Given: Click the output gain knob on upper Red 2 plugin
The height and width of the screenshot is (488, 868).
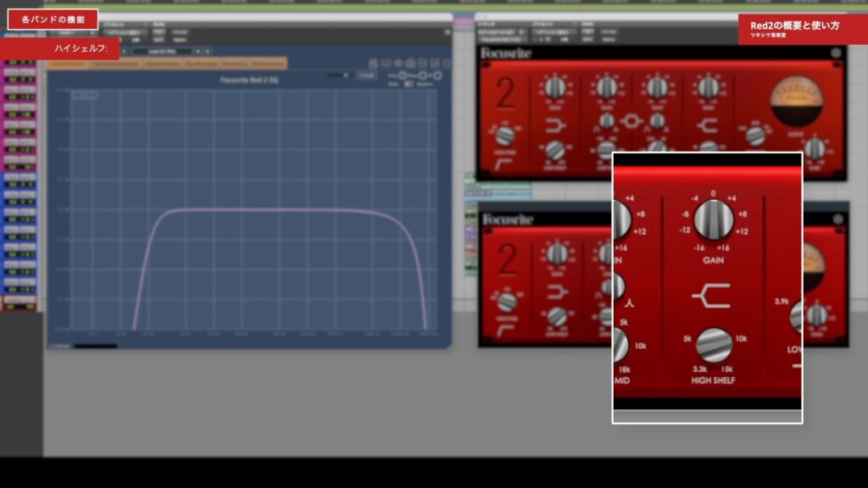Looking at the screenshot, I should 815,149.
